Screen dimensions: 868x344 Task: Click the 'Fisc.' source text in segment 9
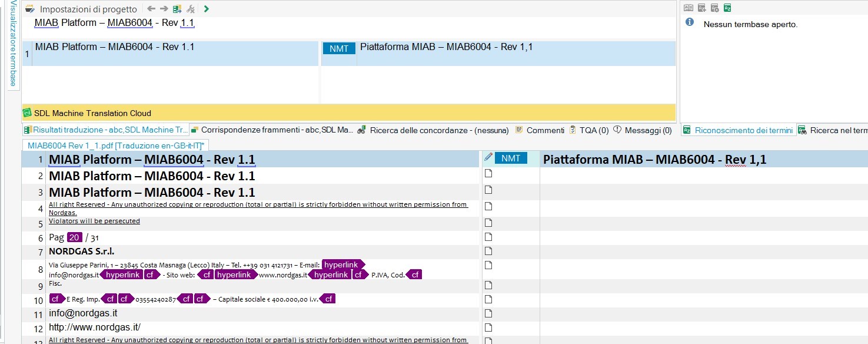click(56, 283)
